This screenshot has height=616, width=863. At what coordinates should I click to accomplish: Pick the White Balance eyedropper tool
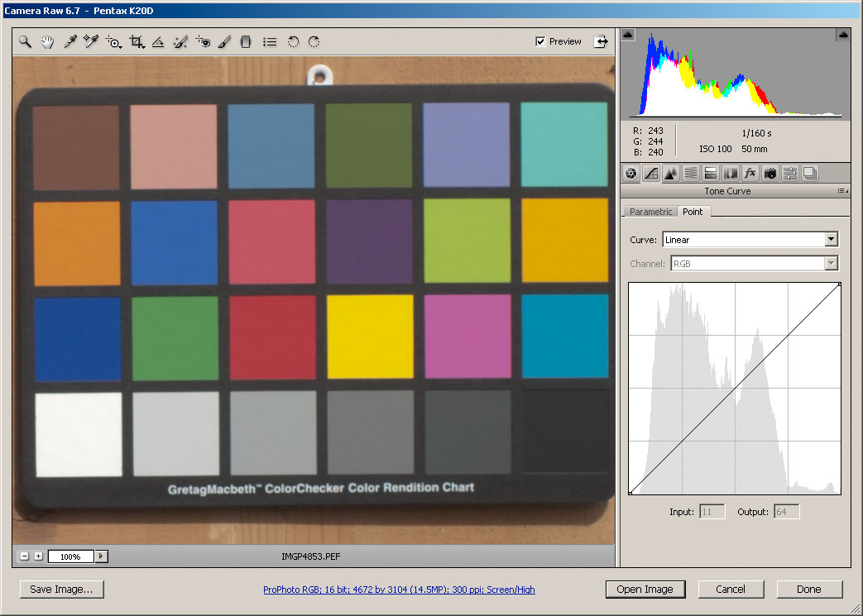(x=70, y=42)
